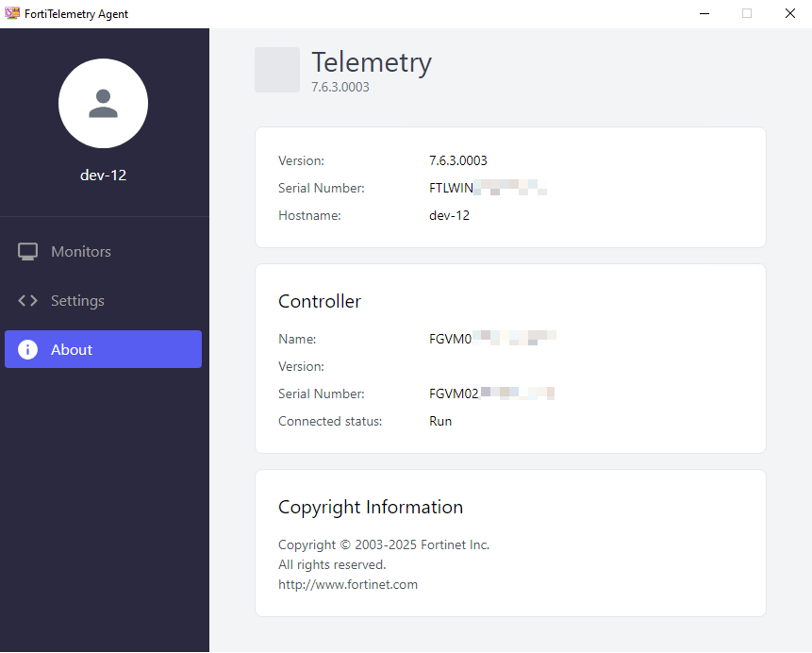The height and width of the screenshot is (653, 812).
Task: Click the Controller serial number FGVM02 value
Action: tap(491, 393)
